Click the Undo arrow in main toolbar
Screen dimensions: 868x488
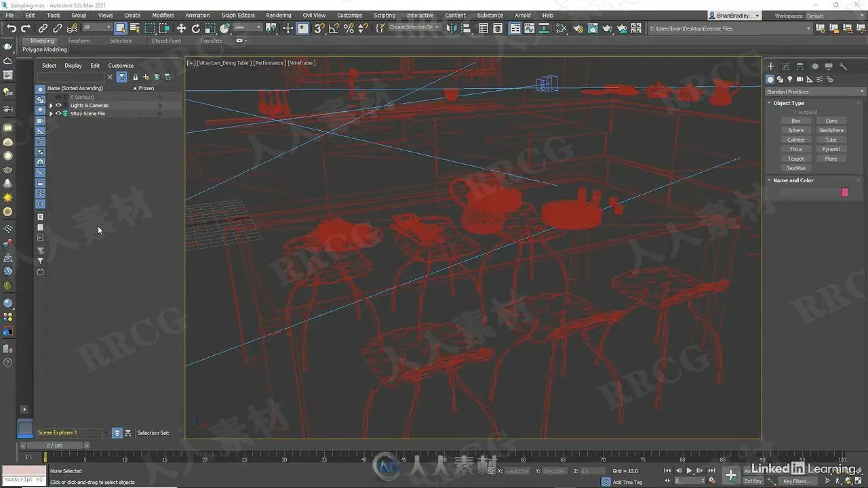tap(11, 28)
